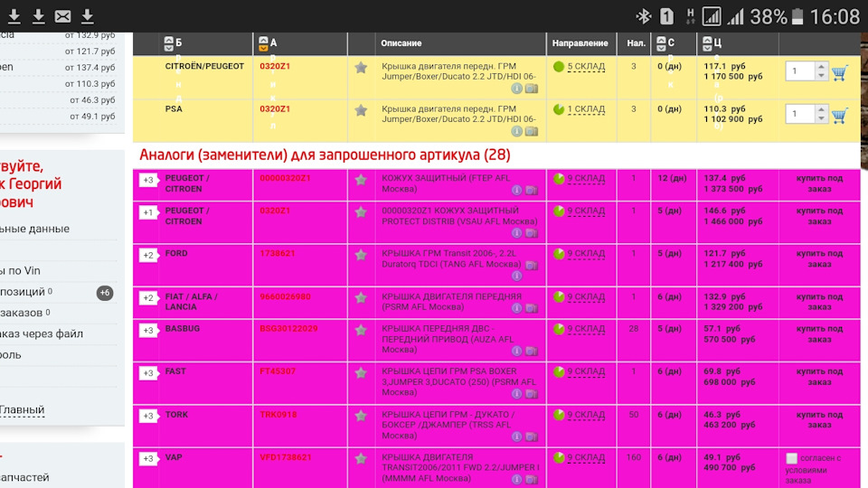
Task: Expand +3 offers for PEUGEOT 00000320Z1
Action: pyautogui.click(x=148, y=180)
